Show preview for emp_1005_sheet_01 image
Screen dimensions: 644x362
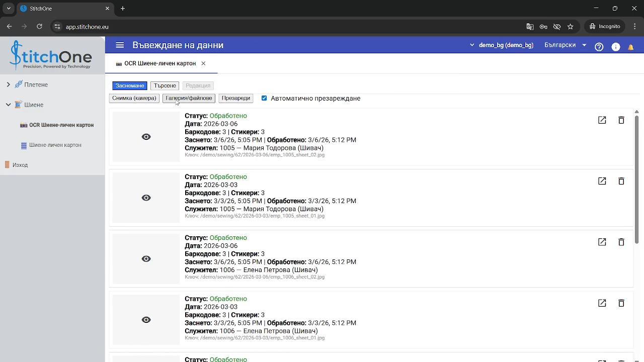(146, 198)
